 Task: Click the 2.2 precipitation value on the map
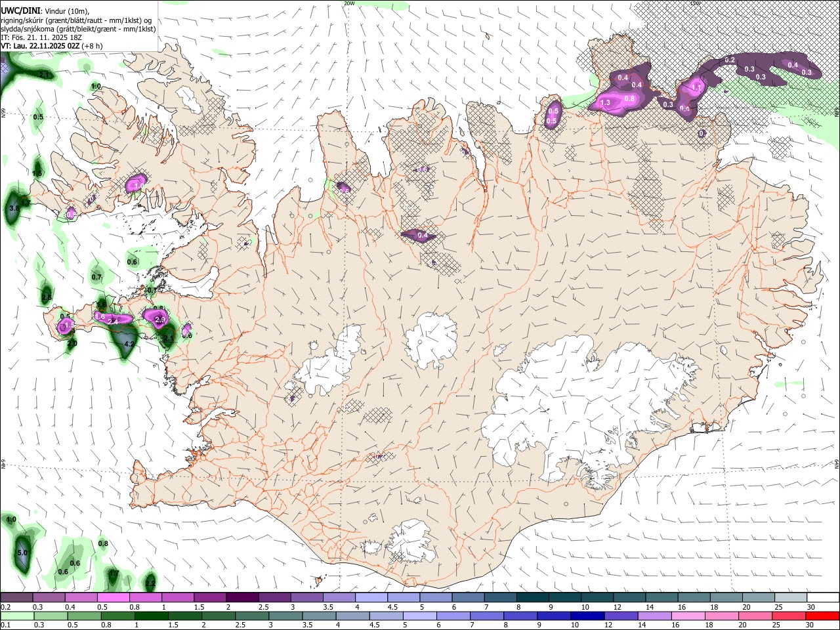point(150,583)
